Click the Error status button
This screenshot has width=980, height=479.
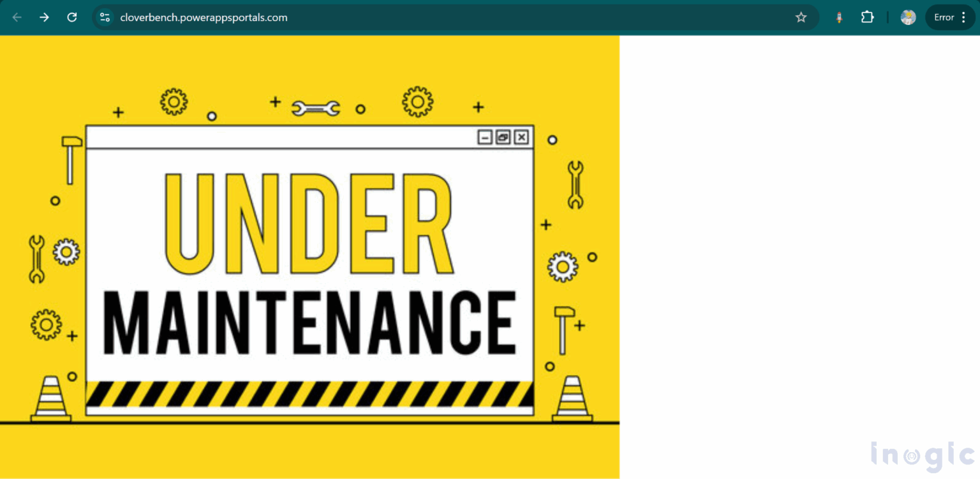click(x=944, y=17)
